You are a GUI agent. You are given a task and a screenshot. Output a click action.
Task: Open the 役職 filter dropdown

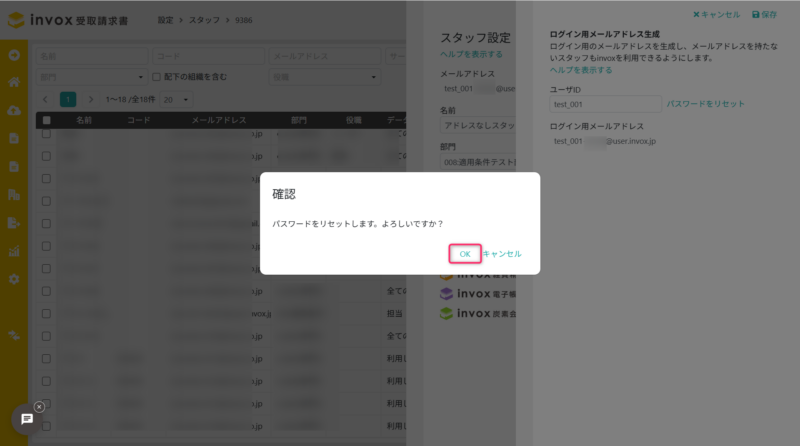pos(325,77)
